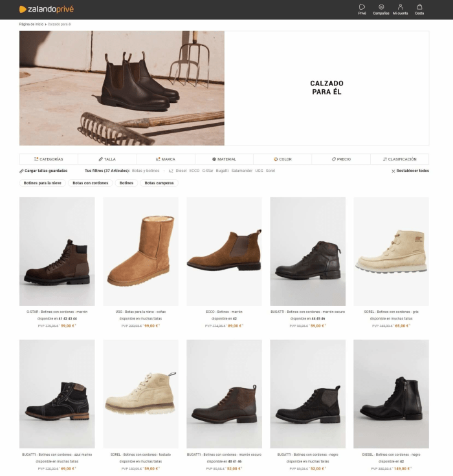Click the 89,00 € price of ECCO boot
This screenshot has height=476, width=453.
(x=235, y=326)
